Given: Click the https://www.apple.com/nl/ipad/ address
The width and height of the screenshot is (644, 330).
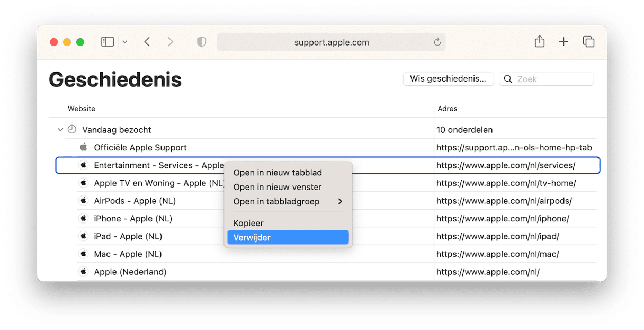Looking at the screenshot, I should (498, 236).
